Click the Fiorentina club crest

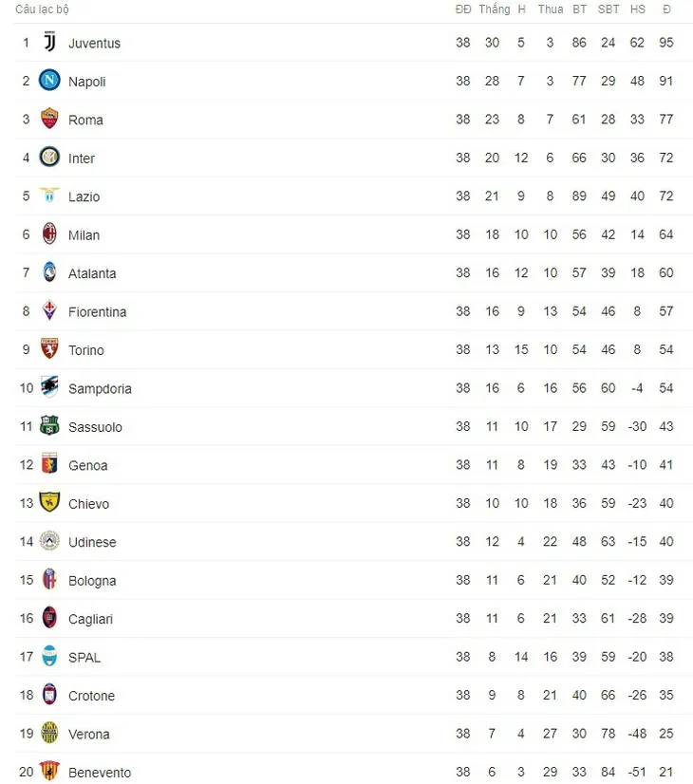point(49,311)
